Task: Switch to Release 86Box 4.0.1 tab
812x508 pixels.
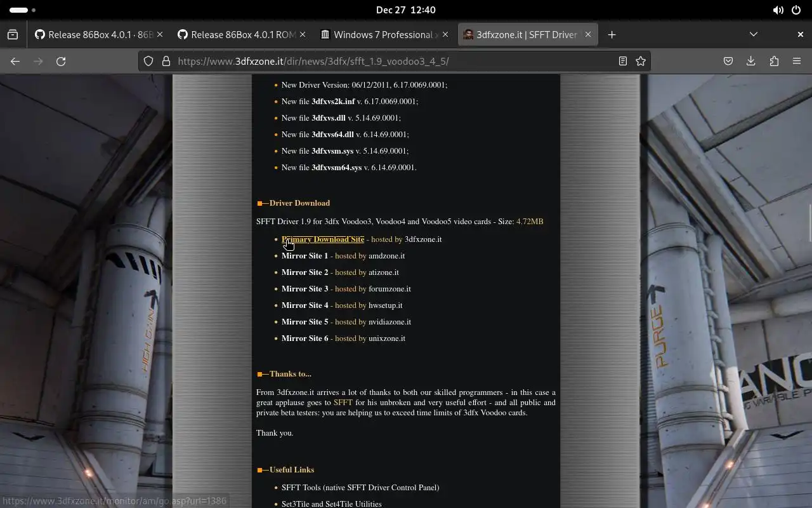Action: [x=98, y=34]
